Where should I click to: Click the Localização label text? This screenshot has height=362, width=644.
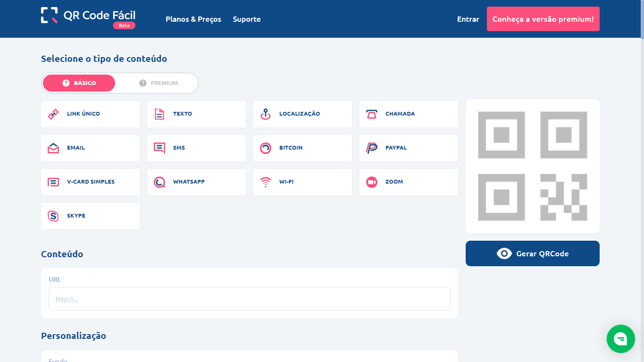300,114
